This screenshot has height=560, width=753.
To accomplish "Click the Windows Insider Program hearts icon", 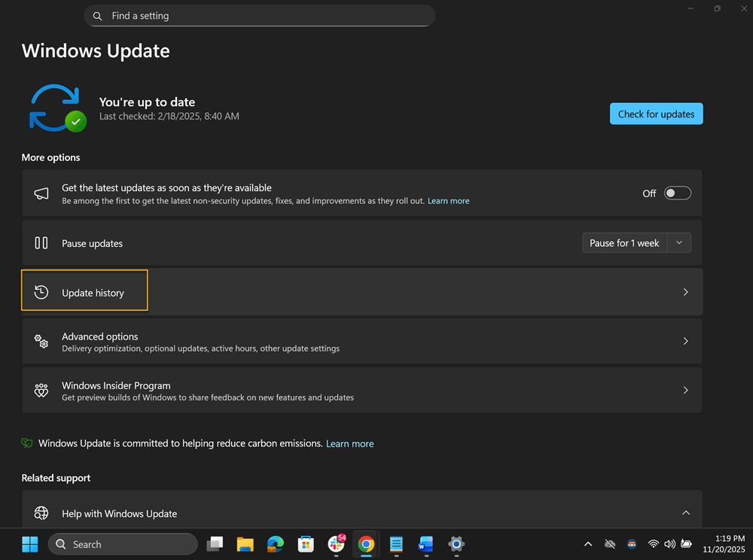I will pos(41,391).
